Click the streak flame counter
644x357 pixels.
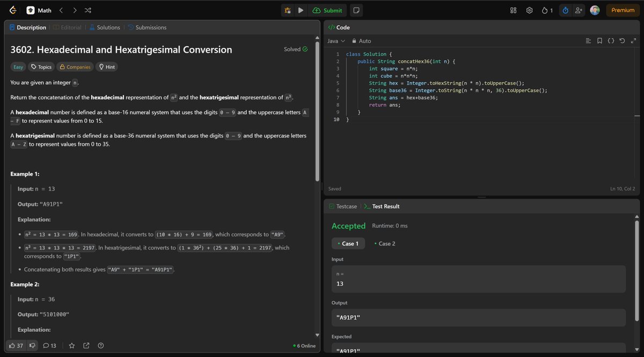[x=547, y=10]
